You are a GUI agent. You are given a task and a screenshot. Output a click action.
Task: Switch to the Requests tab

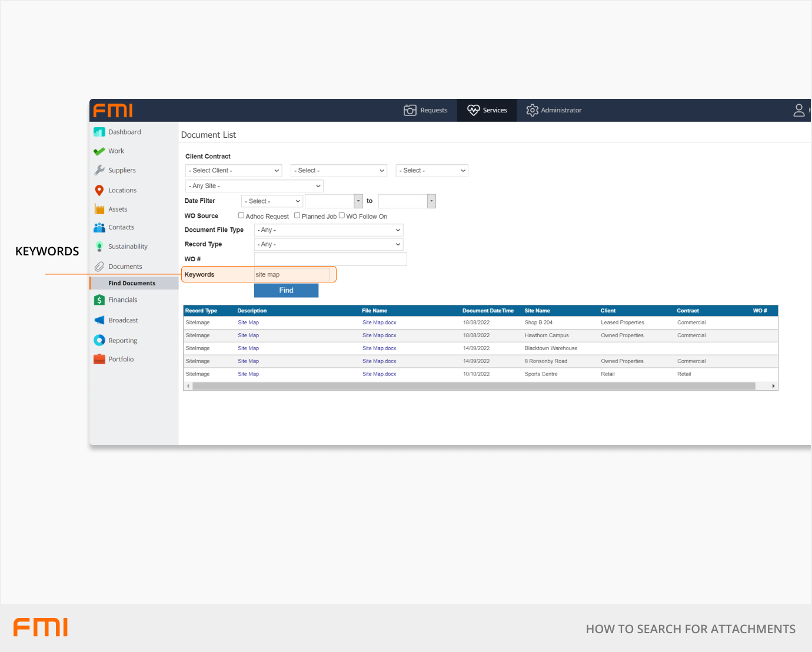[425, 110]
